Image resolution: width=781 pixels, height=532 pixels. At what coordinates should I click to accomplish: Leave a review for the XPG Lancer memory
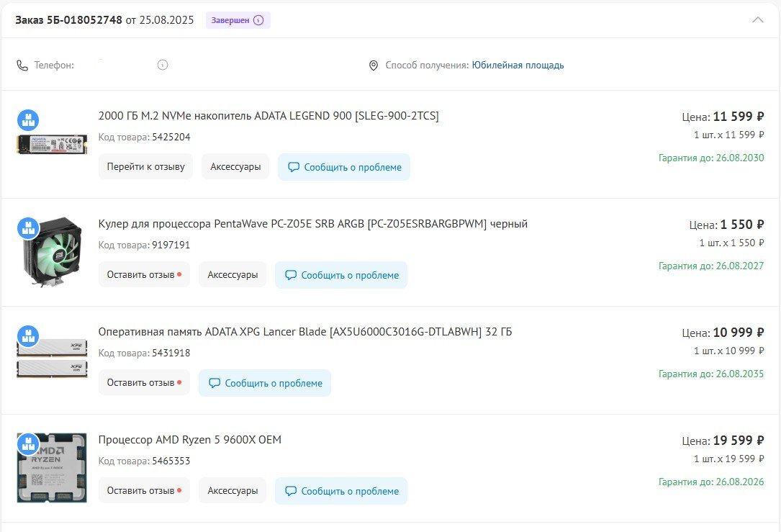144,383
